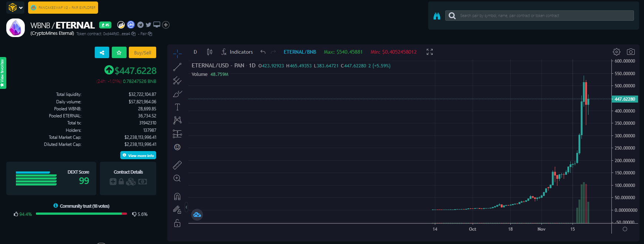
Task: Click the chart redo arrow
Action: pyautogui.click(x=274, y=52)
